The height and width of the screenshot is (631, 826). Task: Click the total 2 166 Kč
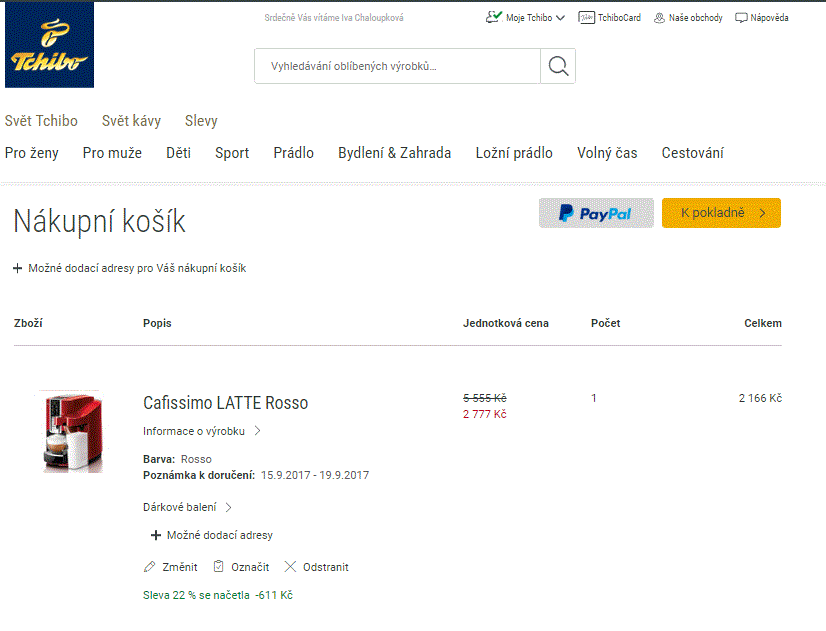pos(760,398)
